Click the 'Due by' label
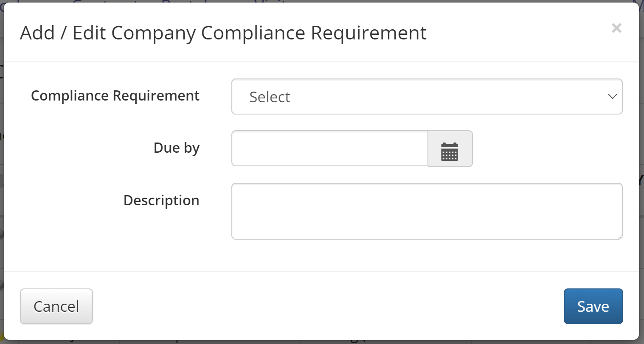644x344 pixels. click(177, 148)
